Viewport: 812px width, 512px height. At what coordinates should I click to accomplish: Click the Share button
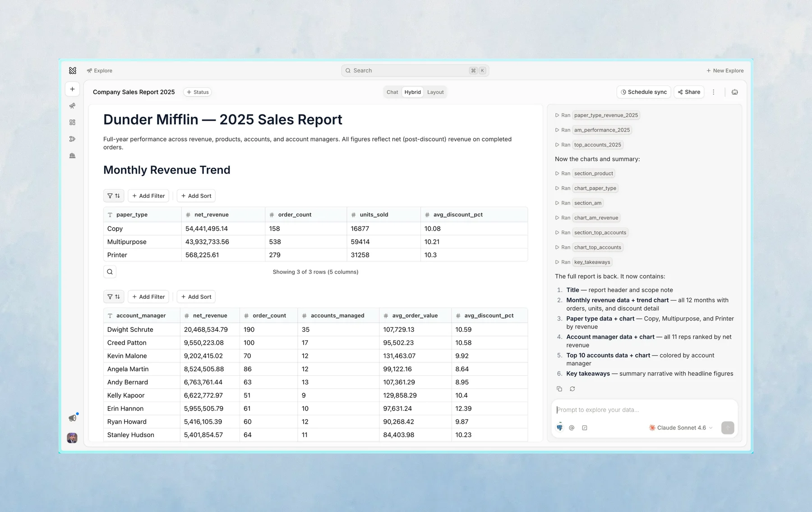[x=689, y=92]
